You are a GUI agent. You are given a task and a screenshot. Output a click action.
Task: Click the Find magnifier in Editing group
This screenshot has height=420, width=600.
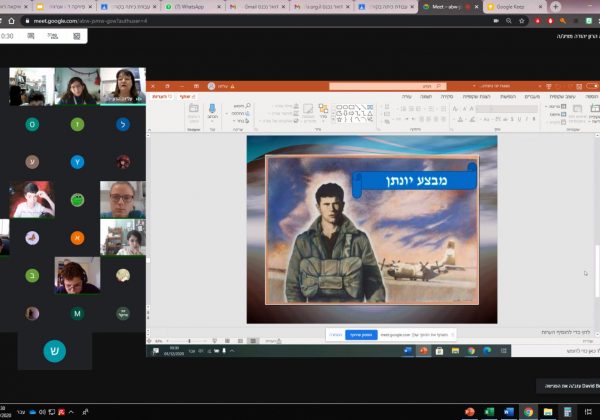coord(248,105)
